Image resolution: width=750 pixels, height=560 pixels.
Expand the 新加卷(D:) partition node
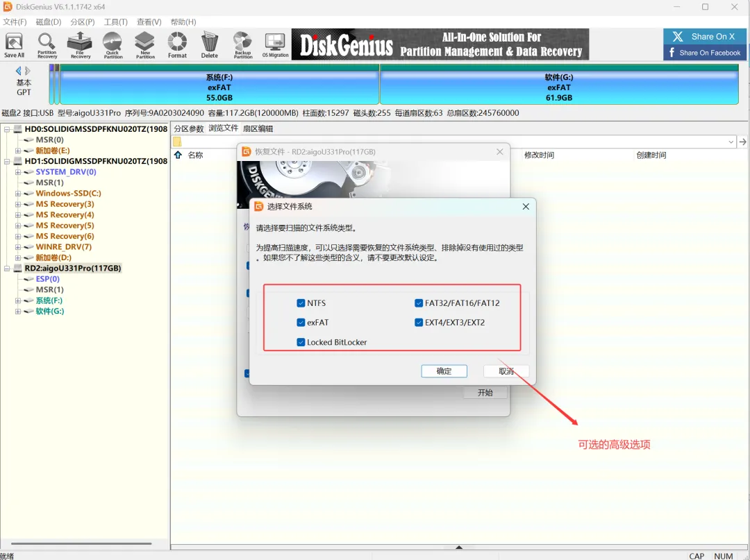(17, 257)
